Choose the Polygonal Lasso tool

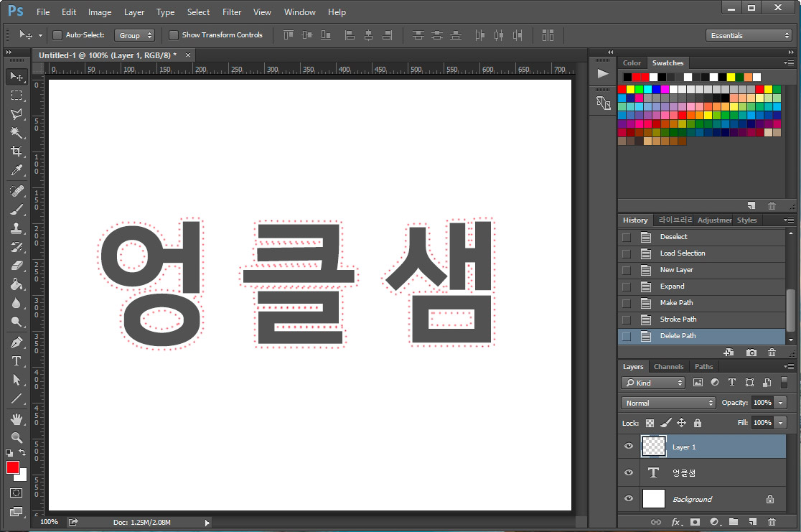(17, 114)
